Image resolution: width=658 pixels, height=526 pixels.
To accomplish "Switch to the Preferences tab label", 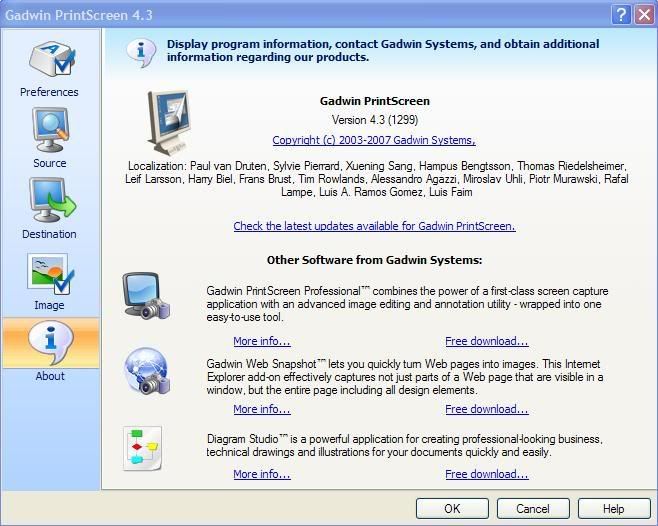I will click(x=49, y=92).
